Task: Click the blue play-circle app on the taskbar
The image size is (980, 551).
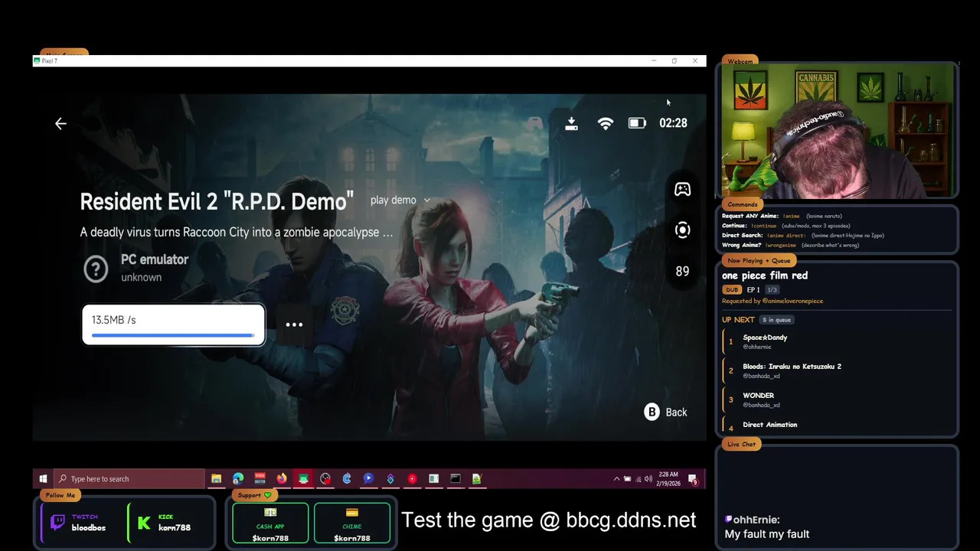Action: coord(368,479)
